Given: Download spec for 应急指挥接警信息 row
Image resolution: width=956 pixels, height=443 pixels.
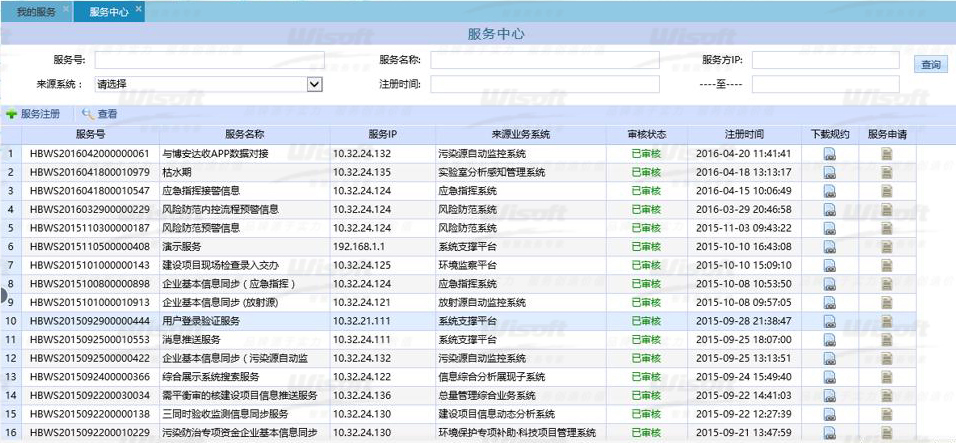Looking at the screenshot, I should [x=829, y=190].
